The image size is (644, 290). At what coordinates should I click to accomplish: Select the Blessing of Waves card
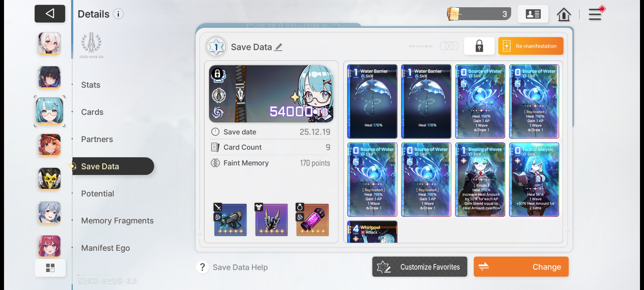pos(480,180)
